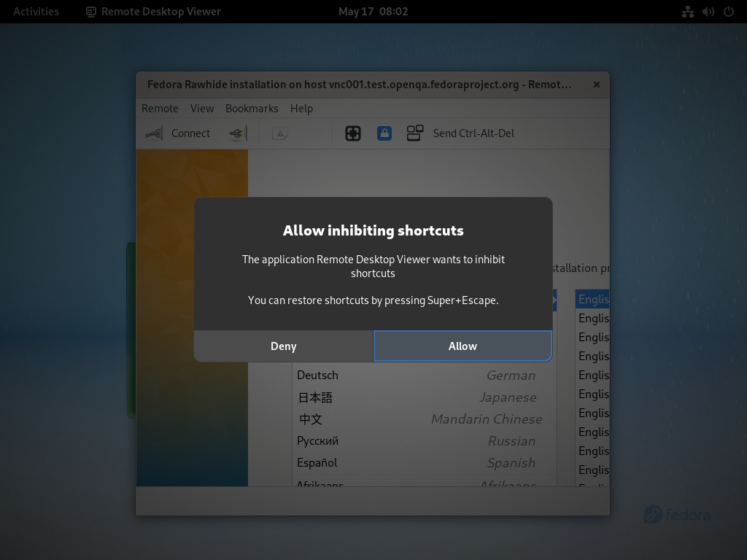Deny the inhibit shortcuts request
This screenshot has height=560, width=747.
(284, 346)
